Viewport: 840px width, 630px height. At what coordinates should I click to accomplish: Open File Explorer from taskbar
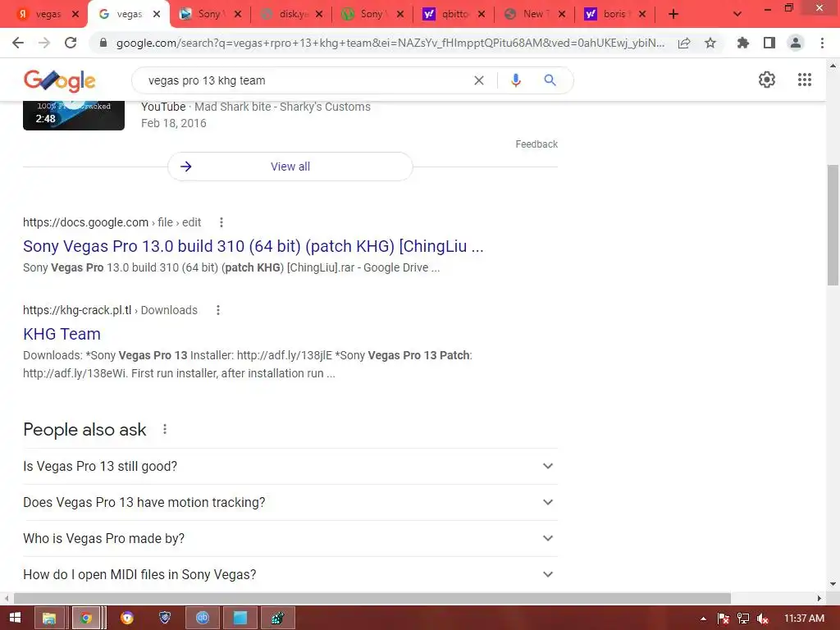pyautogui.click(x=49, y=618)
